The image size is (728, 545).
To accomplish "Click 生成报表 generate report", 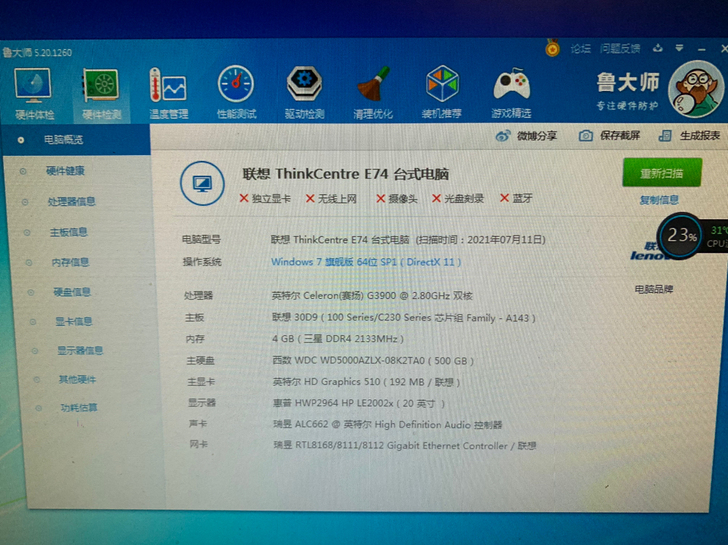I will (x=689, y=136).
